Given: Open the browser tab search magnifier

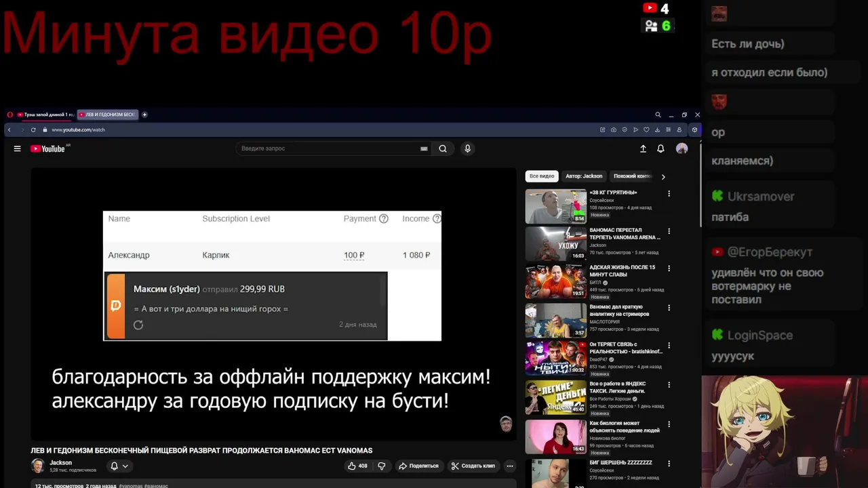Looking at the screenshot, I should [658, 115].
